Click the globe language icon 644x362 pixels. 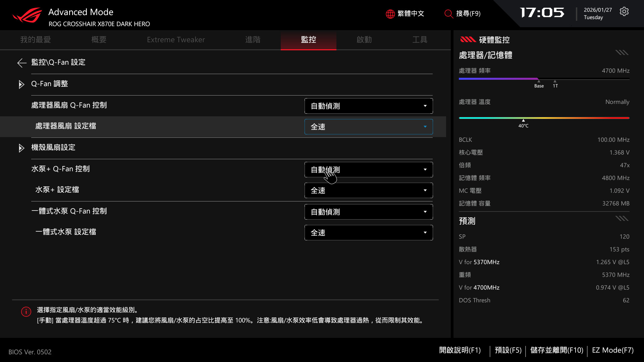390,14
